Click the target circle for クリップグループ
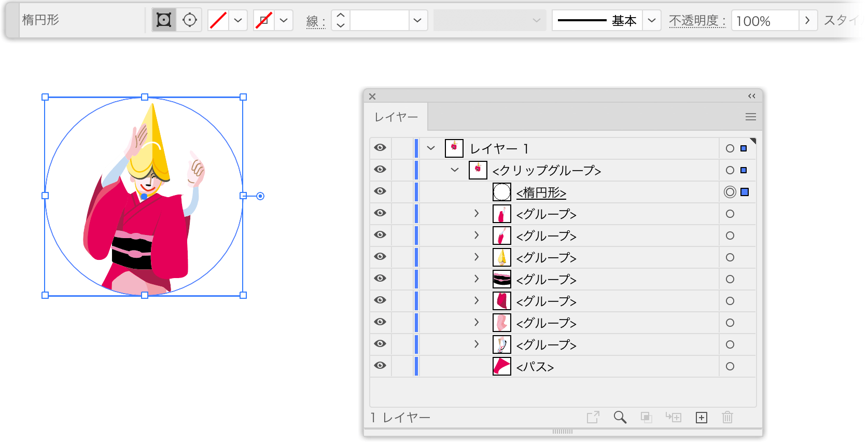The image size is (868, 442). coord(730,170)
